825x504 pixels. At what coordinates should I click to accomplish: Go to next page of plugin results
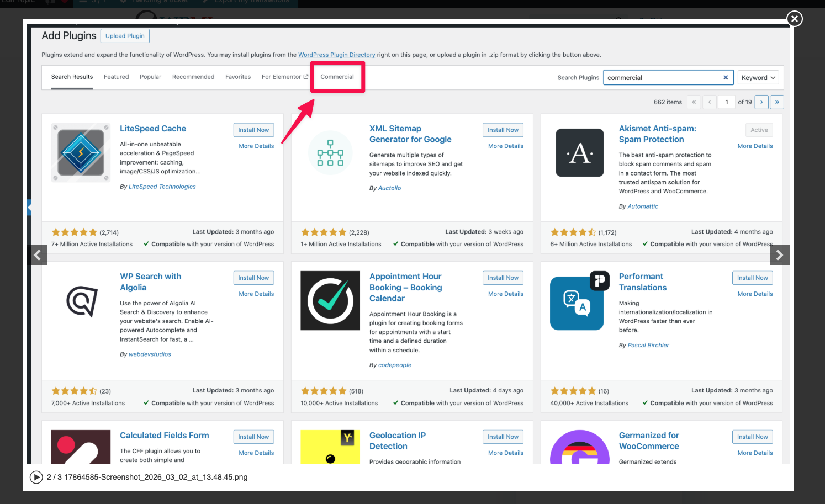(761, 102)
